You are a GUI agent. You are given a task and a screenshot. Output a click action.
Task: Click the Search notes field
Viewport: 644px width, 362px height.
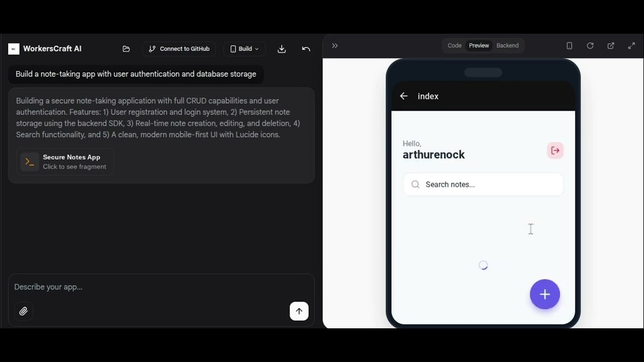coord(482,184)
